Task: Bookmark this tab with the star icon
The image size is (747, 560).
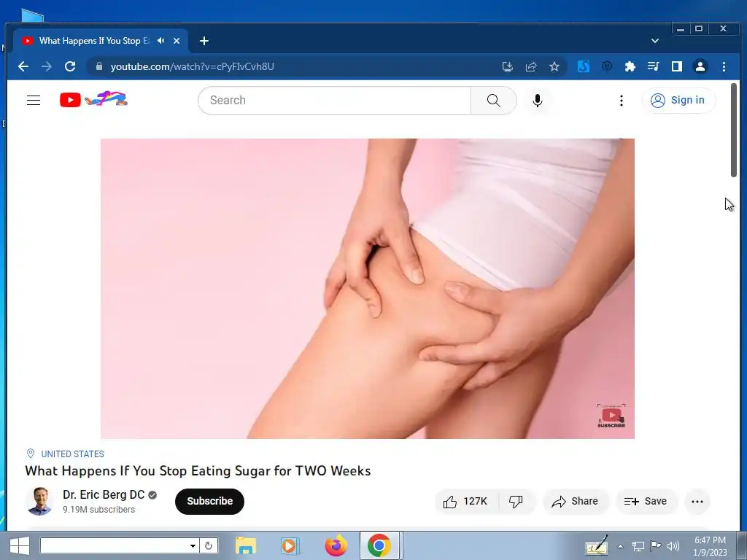Action: [x=554, y=66]
